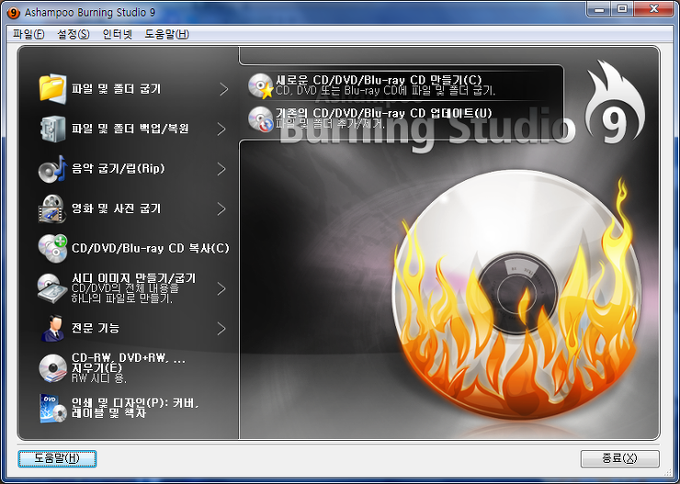Expand arrow beside 영화 및 사진 굽기

(222, 209)
